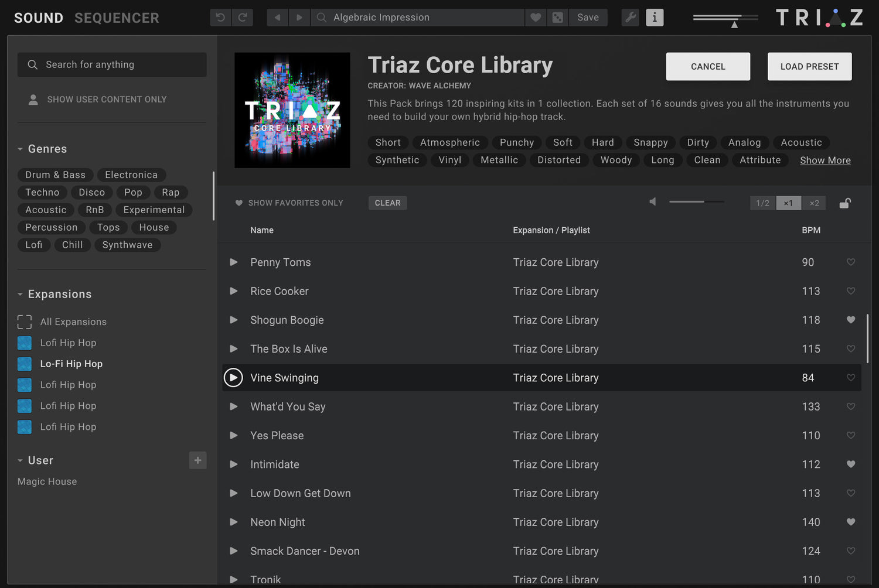Toggle Show Favorites Only filter

tap(289, 203)
